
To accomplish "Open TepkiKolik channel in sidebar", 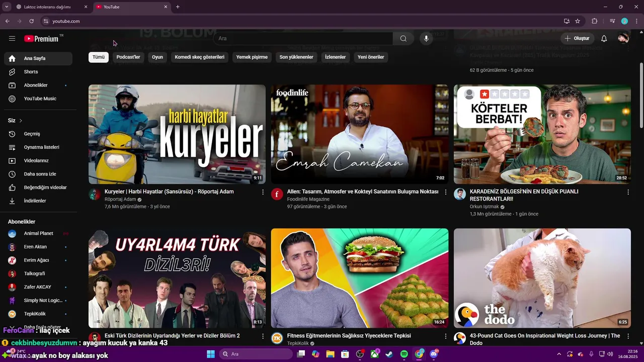I will tap(38, 314).
